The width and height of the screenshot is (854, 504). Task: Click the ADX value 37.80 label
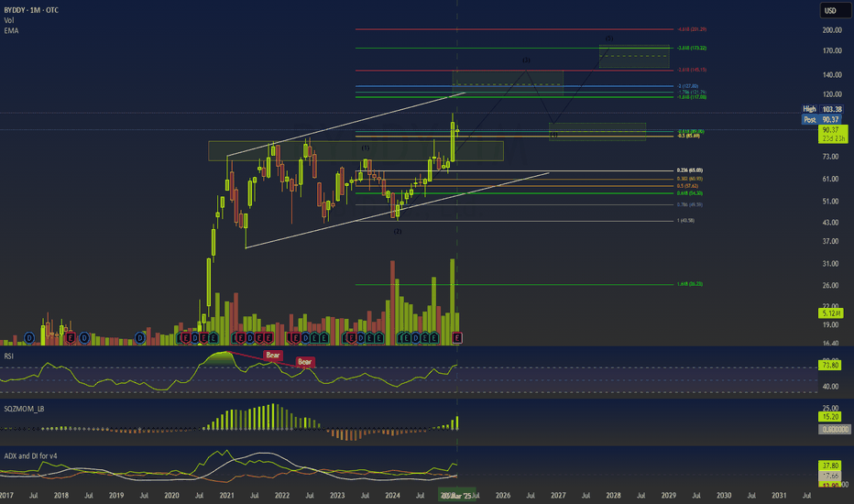[830, 466]
